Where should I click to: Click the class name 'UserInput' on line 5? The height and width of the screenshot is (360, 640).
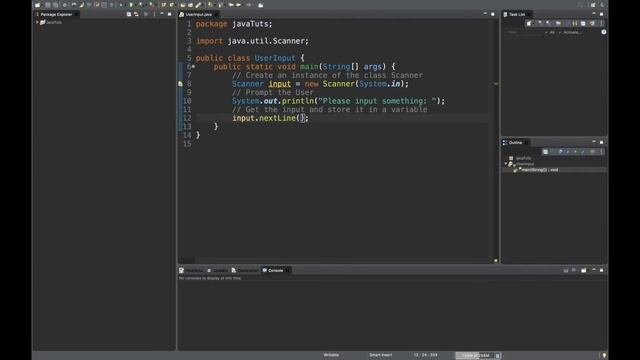(275, 58)
